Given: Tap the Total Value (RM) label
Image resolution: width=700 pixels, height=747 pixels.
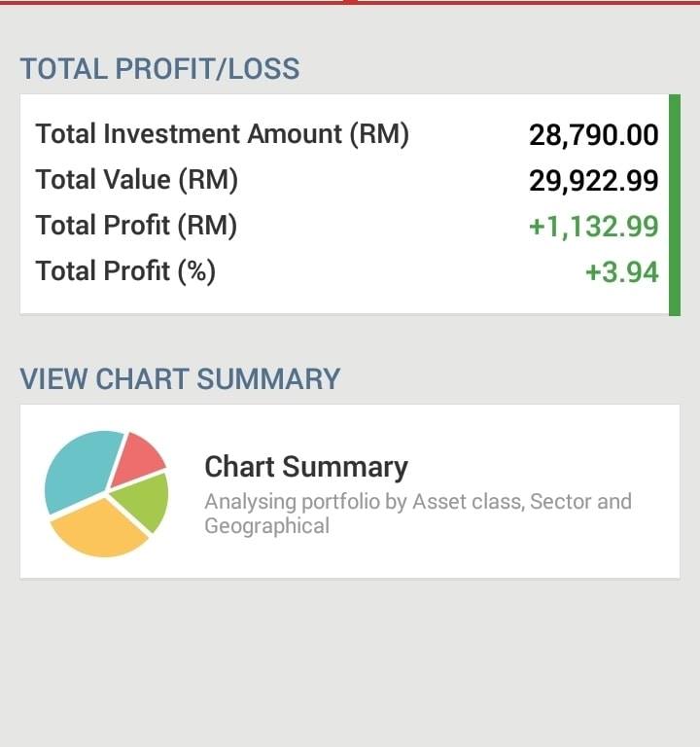Looking at the screenshot, I should pos(137,180).
